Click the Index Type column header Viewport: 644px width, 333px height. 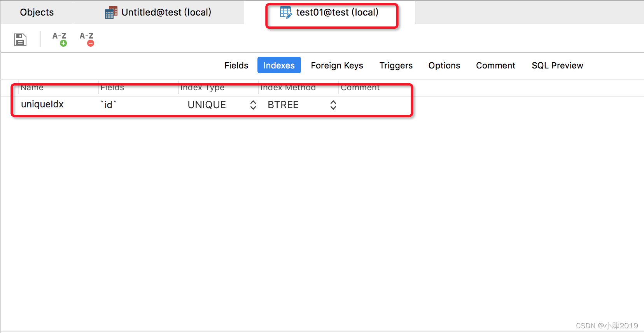(x=219, y=88)
